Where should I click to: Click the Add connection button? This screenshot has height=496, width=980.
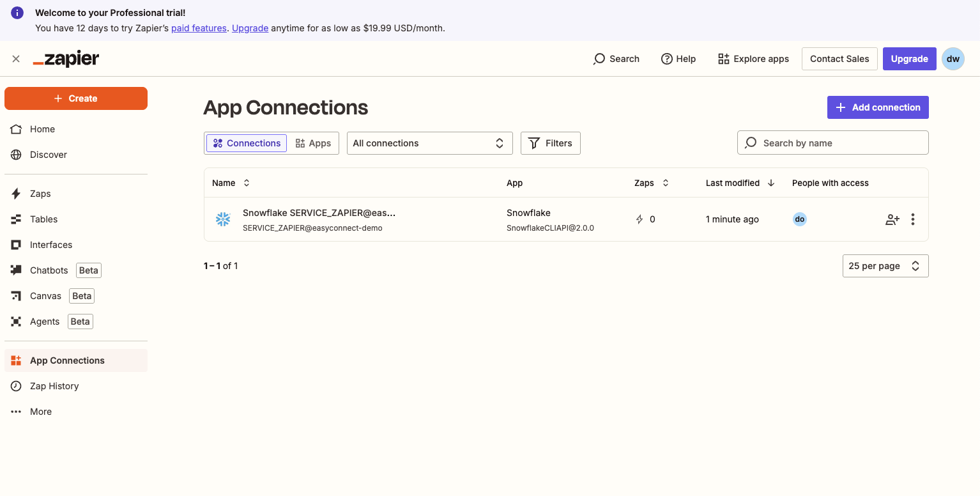coord(878,107)
